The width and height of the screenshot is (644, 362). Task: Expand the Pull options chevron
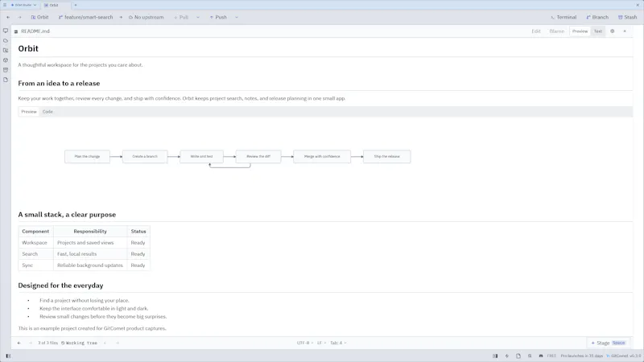click(198, 17)
